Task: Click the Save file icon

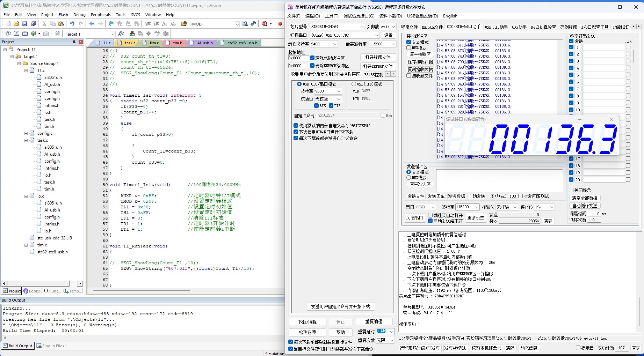Action: pos(25,24)
